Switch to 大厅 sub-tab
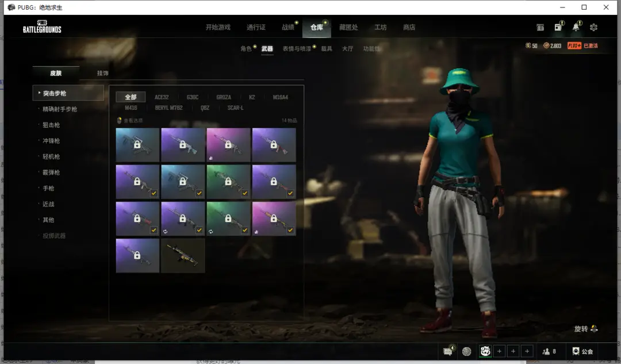This screenshot has height=364, width=621. [348, 49]
